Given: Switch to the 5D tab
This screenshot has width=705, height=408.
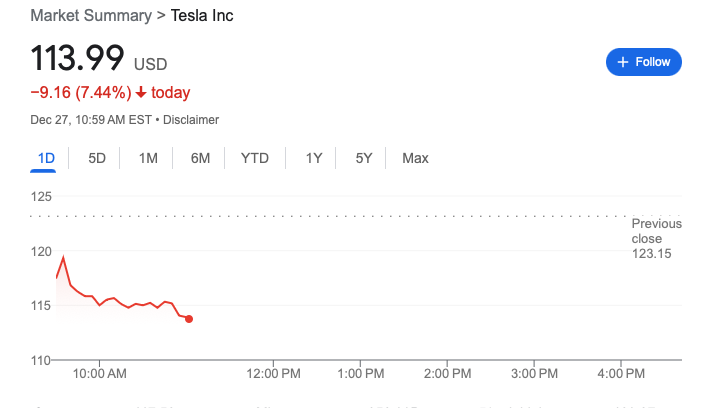Looking at the screenshot, I should (97, 158).
